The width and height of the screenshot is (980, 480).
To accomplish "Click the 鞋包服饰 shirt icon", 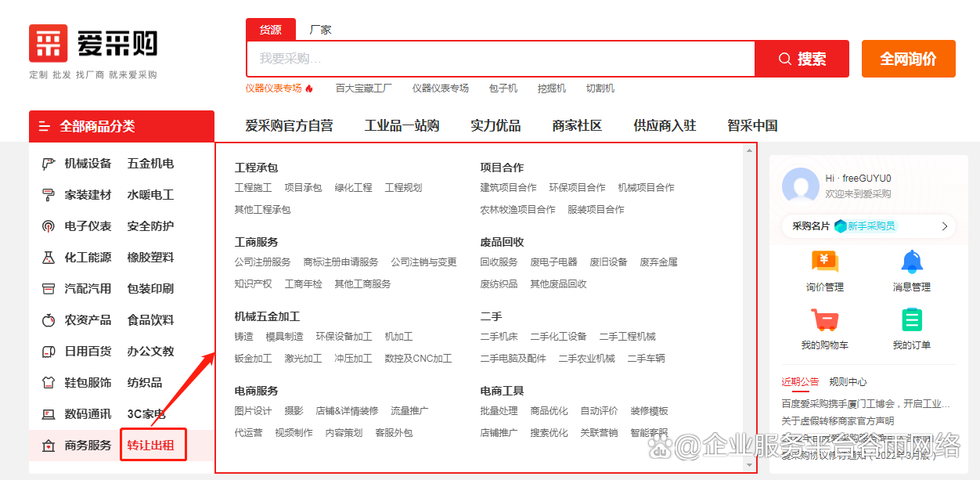I will pos(49,383).
